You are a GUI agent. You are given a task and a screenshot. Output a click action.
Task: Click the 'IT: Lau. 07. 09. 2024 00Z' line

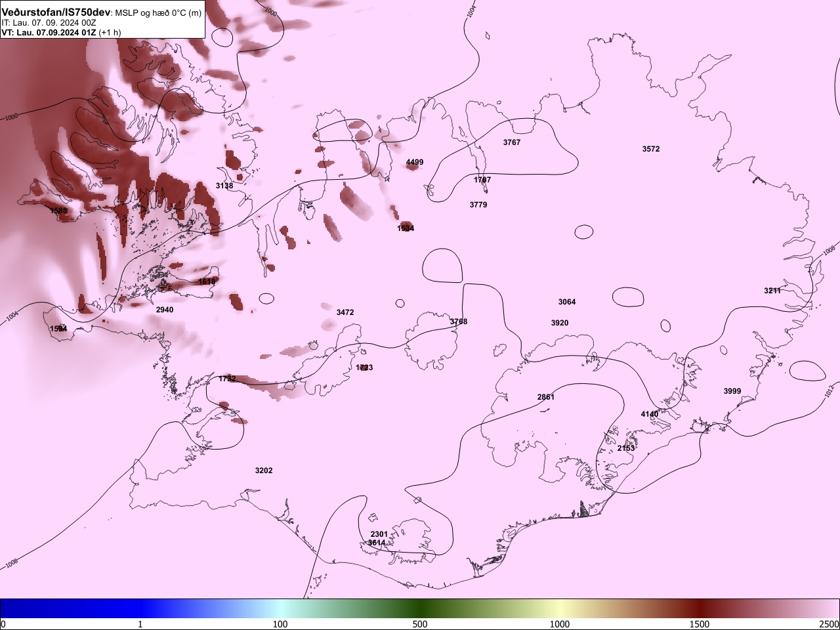tap(49, 22)
